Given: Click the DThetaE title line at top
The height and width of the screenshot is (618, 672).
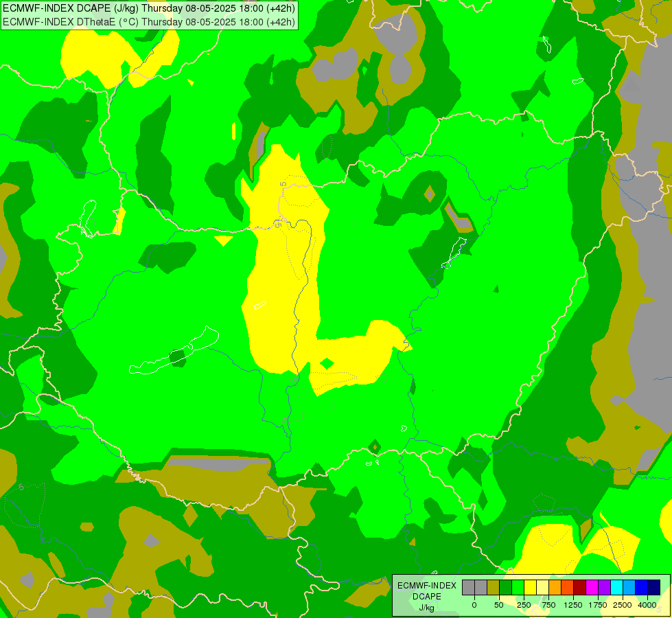Looking at the screenshot, I should [x=149, y=22].
